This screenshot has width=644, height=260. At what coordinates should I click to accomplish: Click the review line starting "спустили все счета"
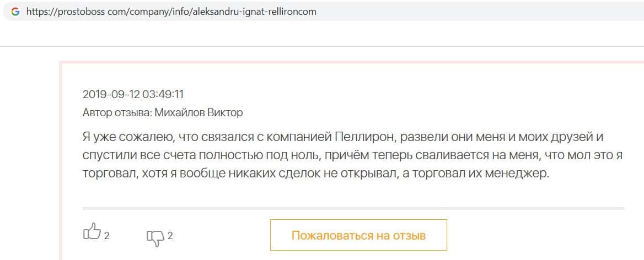352,155
